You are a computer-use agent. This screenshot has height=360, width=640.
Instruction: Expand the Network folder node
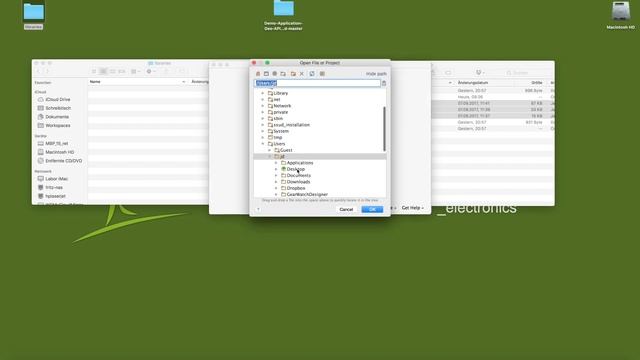pos(263,106)
